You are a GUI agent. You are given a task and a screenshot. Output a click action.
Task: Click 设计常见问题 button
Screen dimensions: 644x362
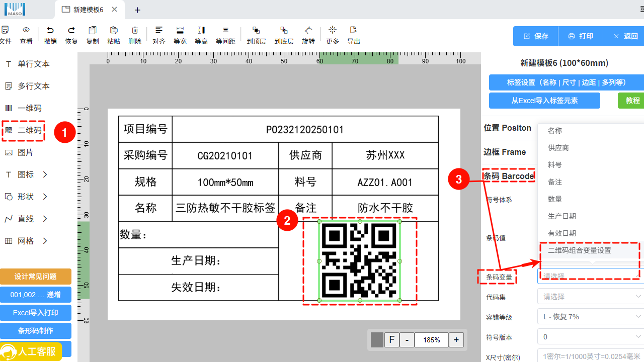coord(36,277)
